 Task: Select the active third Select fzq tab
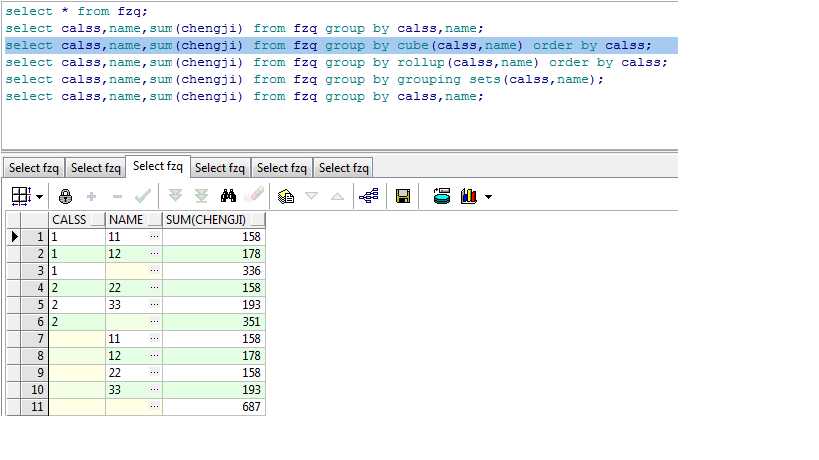(x=158, y=166)
